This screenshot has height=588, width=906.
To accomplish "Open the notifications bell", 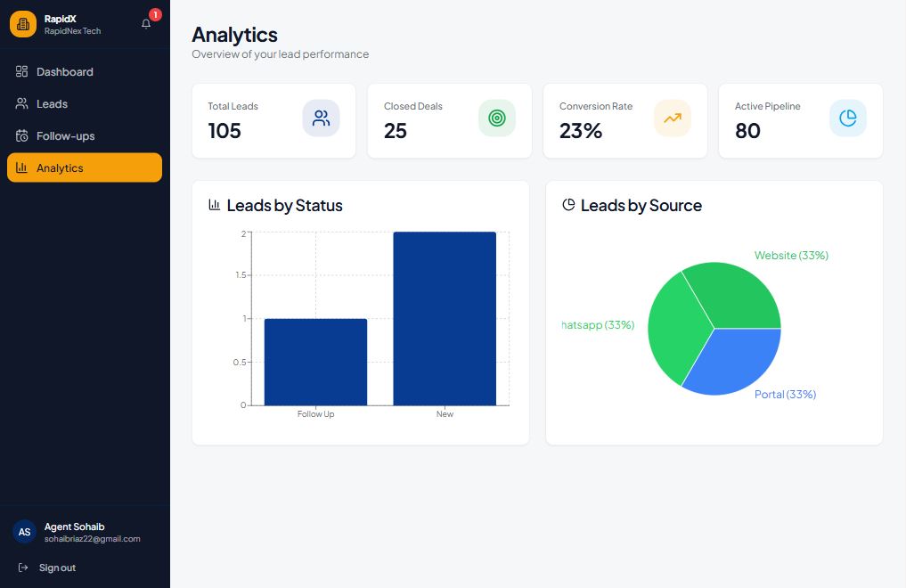I will pos(145,22).
